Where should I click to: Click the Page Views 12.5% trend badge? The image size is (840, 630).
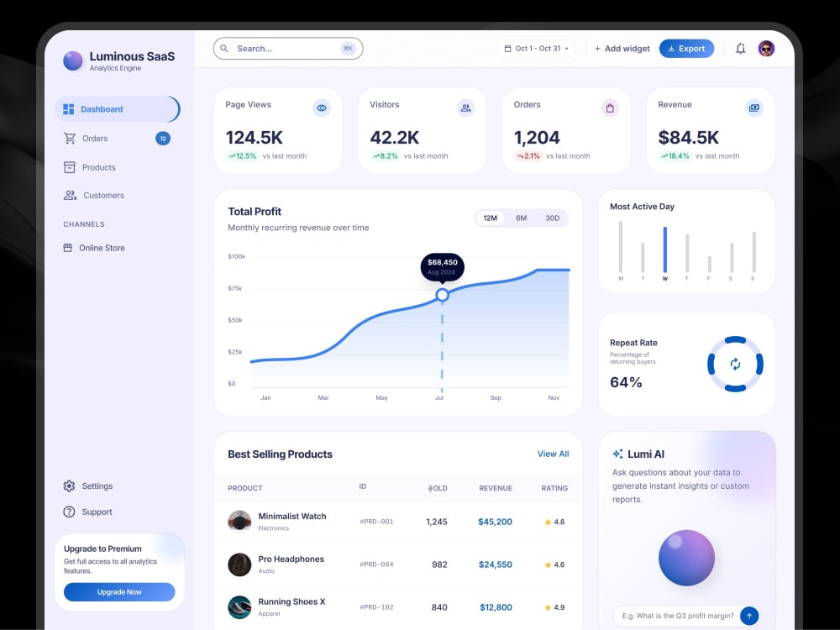(243, 156)
